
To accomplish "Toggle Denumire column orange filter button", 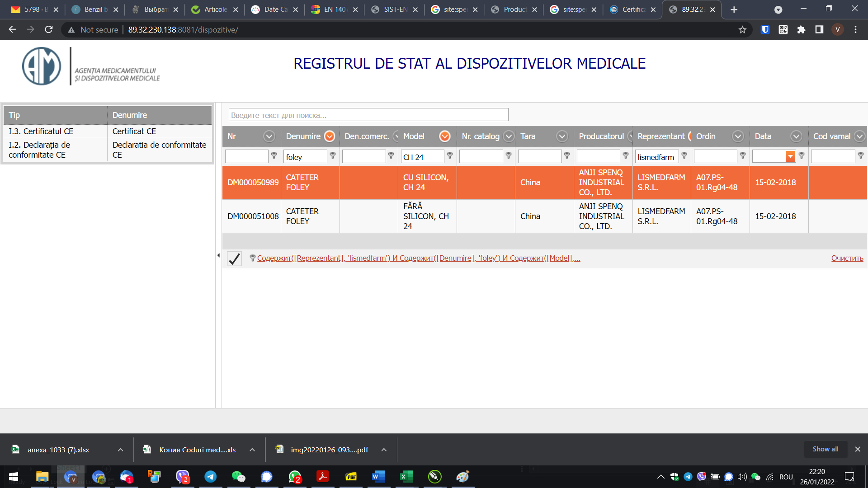I will [x=330, y=136].
